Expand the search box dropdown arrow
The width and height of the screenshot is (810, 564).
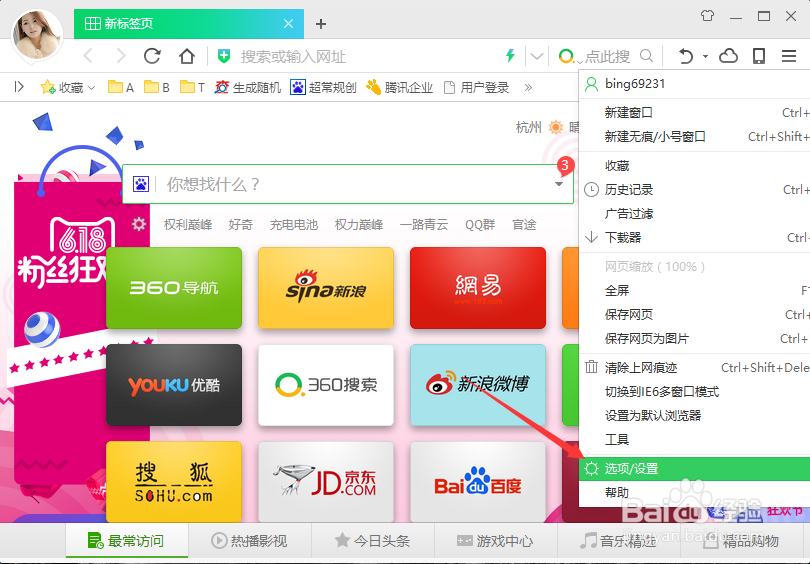[x=558, y=184]
